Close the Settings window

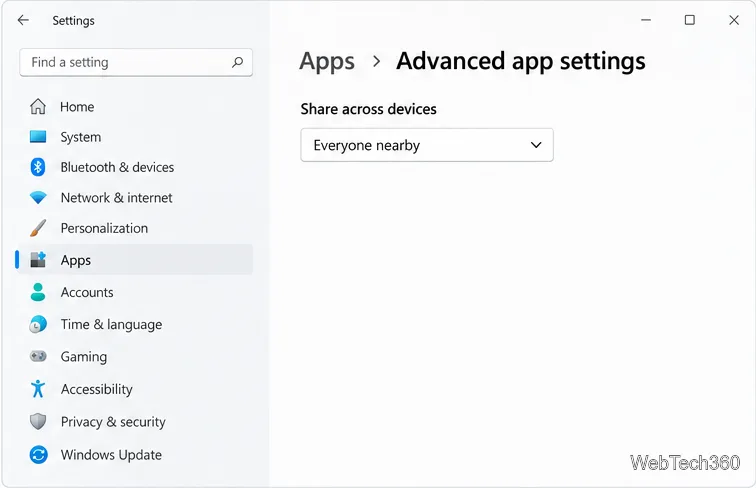point(734,20)
